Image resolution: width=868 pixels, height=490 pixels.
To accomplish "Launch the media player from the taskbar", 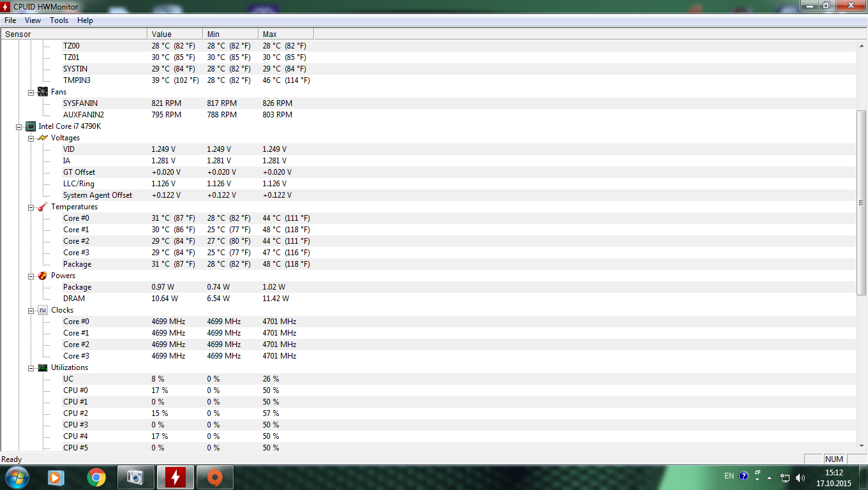I will [57, 477].
